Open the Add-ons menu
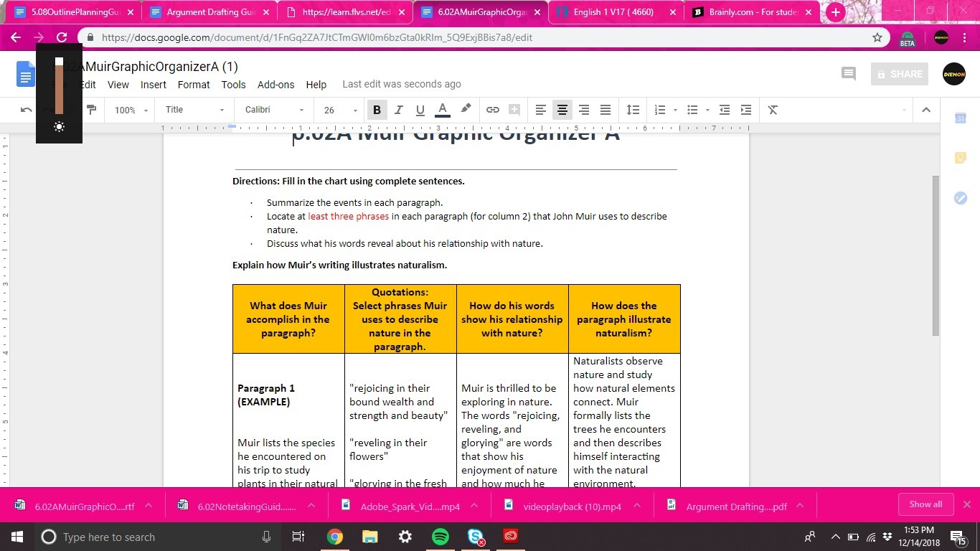The height and width of the screenshot is (551, 980). (275, 85)
